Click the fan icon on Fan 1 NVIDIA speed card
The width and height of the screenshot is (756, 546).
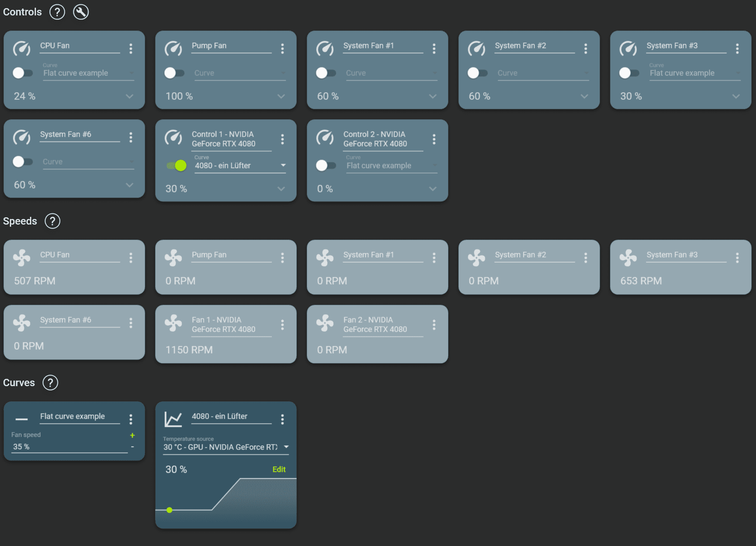173,323
